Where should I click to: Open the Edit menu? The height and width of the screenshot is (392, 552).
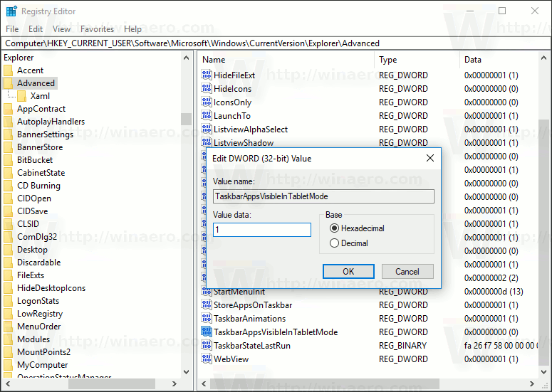pos(36,29)
